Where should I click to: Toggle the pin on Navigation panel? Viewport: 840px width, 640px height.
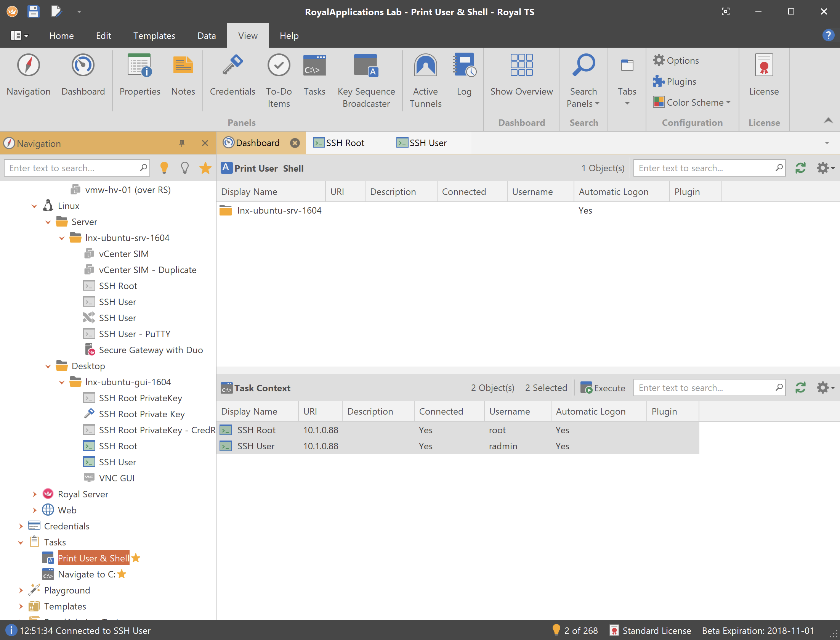pyautogui.click(x=182, y=143)
